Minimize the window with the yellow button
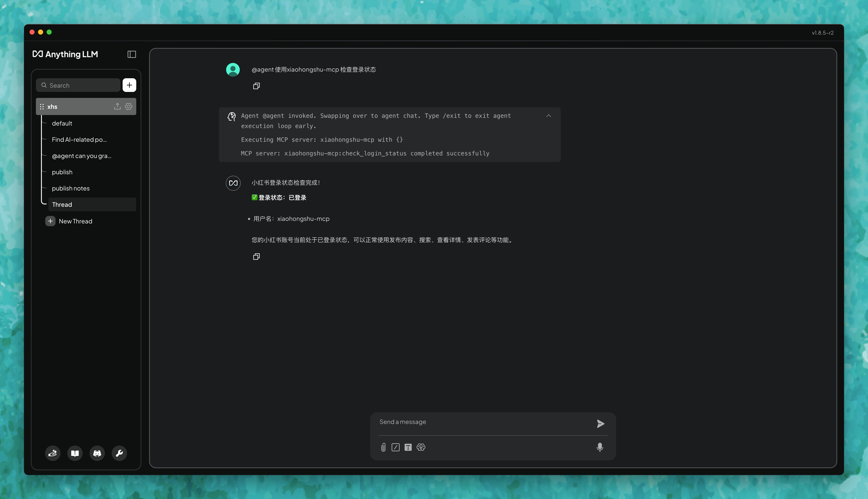This screenshot has width=868, height=499. point(41,32)
